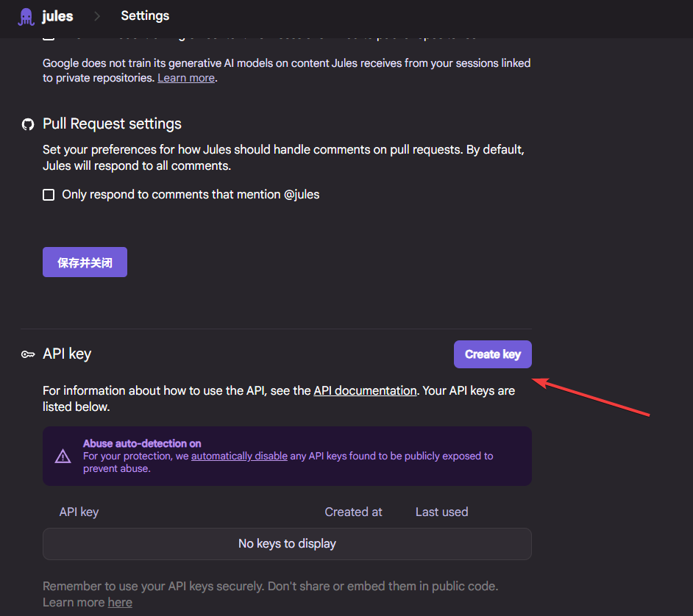Click the Jules octopus logo
Screen dimensions: 693x616
click(x=26, y=16)
